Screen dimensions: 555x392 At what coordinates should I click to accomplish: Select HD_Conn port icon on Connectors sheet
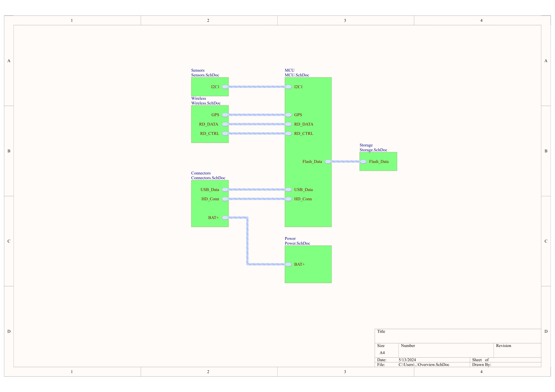pyautogui.click(x=225, y=199)
